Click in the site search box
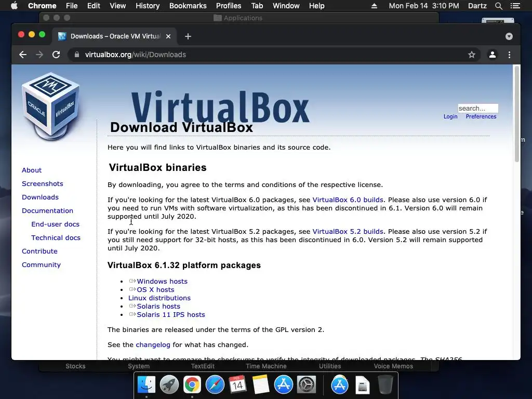 pos(478,108)
